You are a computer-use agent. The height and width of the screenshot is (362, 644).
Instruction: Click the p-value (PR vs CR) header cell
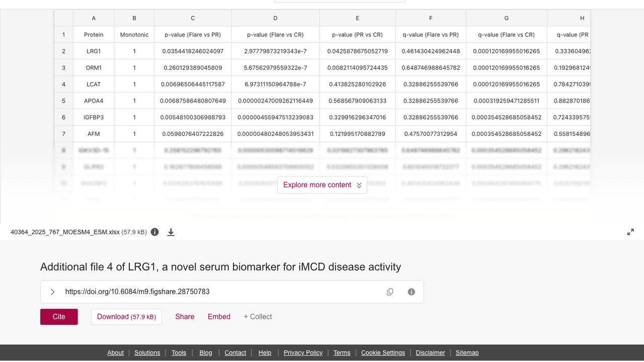357,35
